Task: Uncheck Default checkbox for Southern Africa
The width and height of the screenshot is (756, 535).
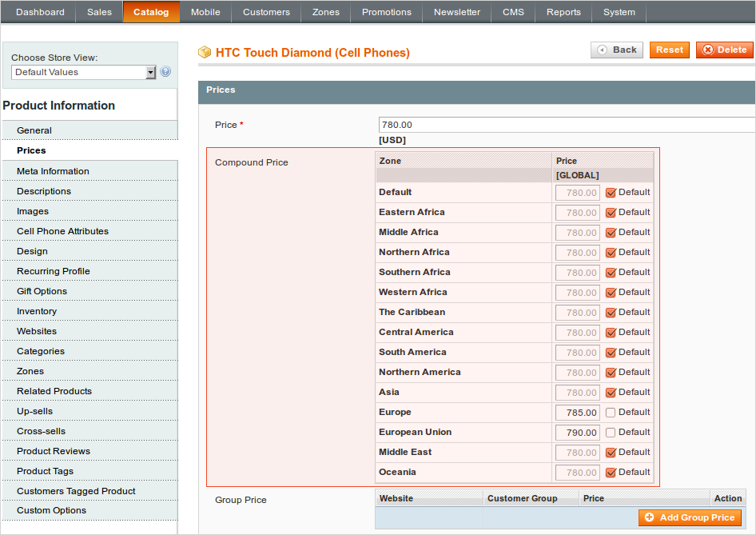Action: pos(611,273)
